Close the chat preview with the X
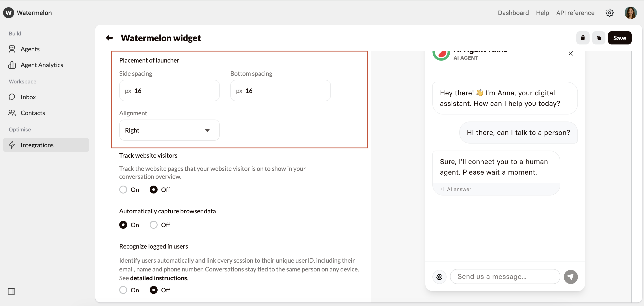 point(571,53)
